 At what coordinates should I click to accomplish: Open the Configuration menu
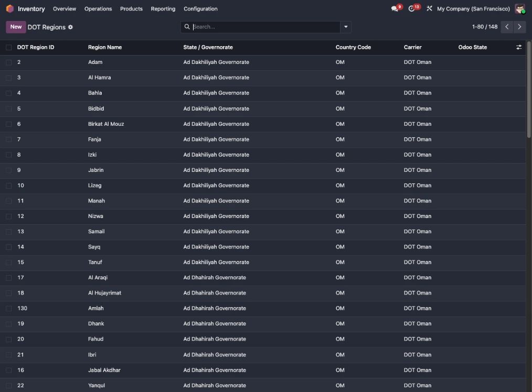(x=200, y=8)
